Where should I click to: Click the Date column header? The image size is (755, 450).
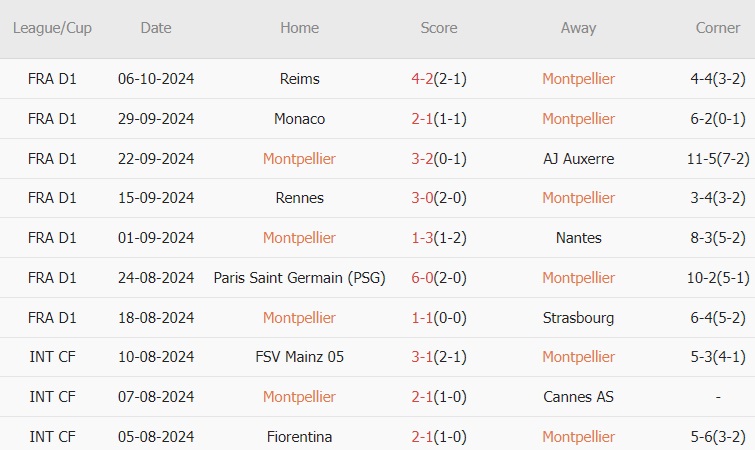tap(156, 28)
